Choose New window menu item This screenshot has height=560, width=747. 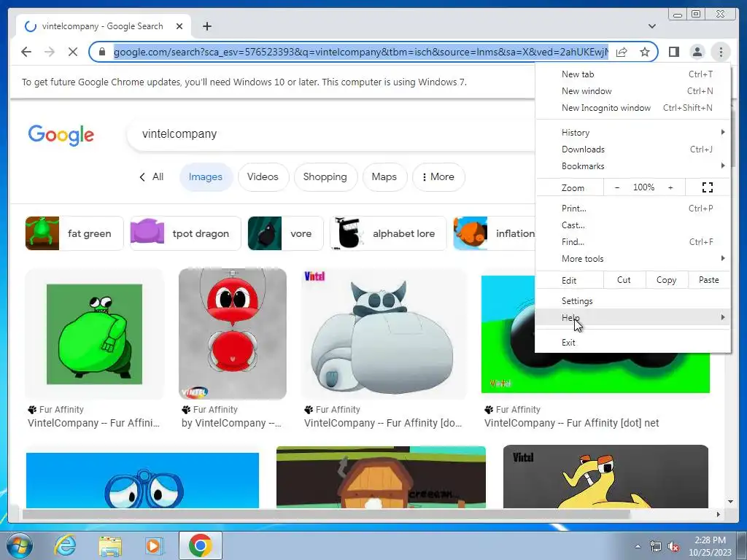point(633,91)
